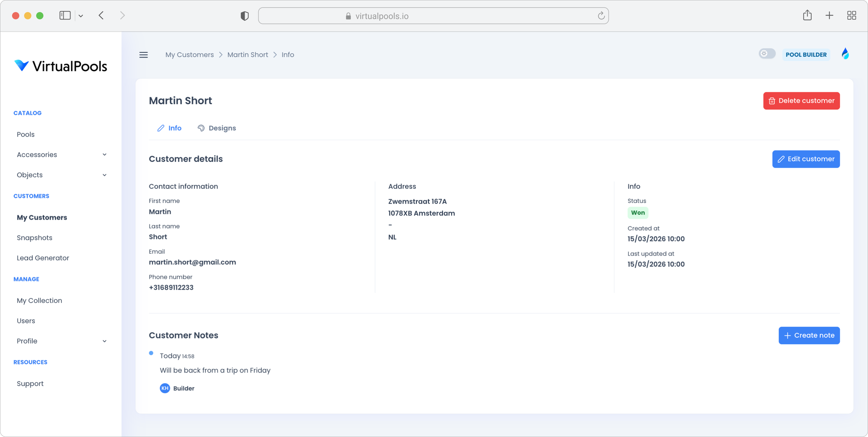Click the Today 14:58 note timestamp
This screenshot has height=437, width=868.
[x=177, y=356]
